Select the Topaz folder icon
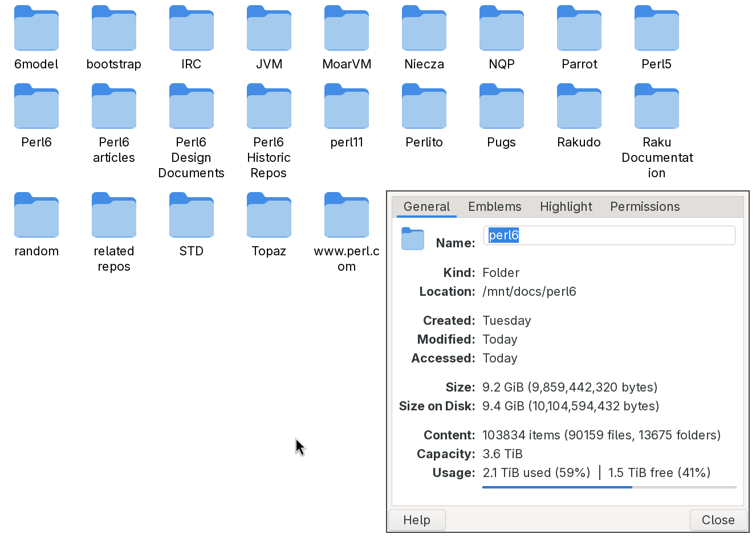This screenshot has height=542, width=756. coord(269,215)
